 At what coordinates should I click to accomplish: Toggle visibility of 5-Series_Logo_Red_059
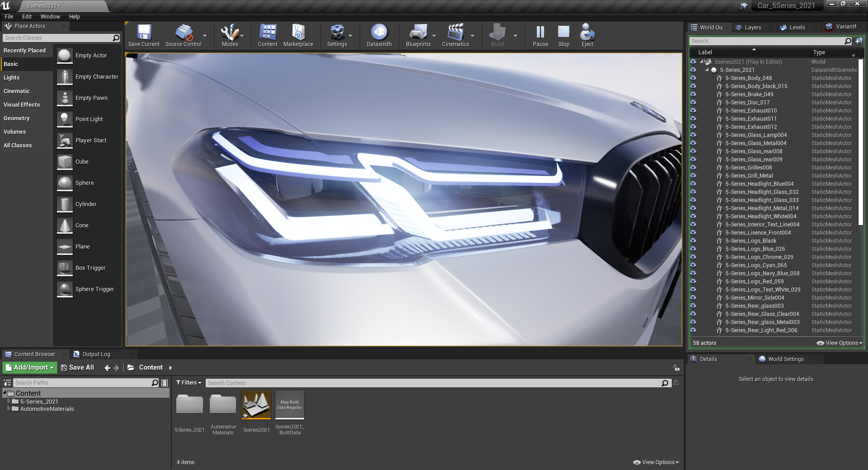tap(693, 281)
